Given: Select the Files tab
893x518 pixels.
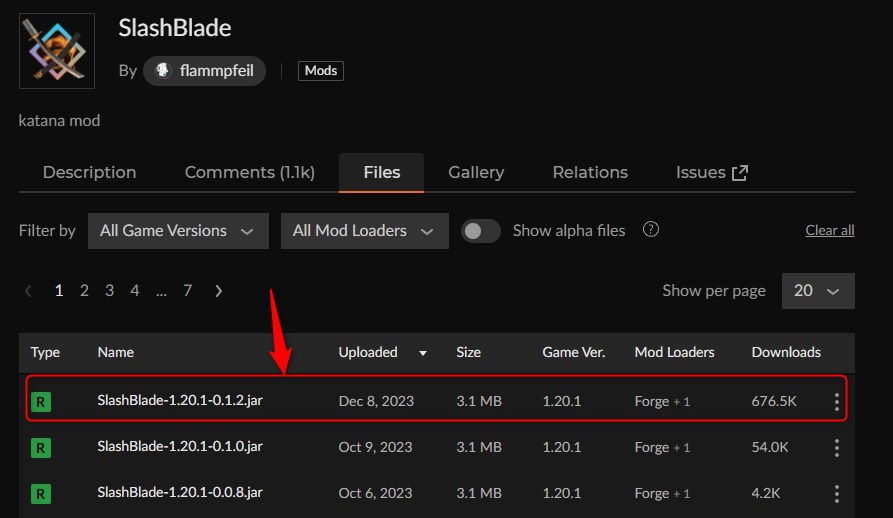Looking at the screenshot, I should tap(382, 172).
